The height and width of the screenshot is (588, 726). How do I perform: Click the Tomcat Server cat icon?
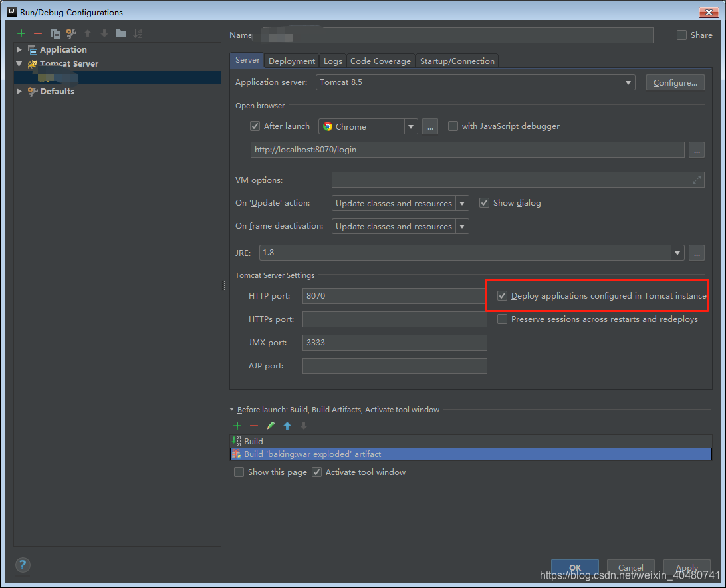(x=33, y=64)
